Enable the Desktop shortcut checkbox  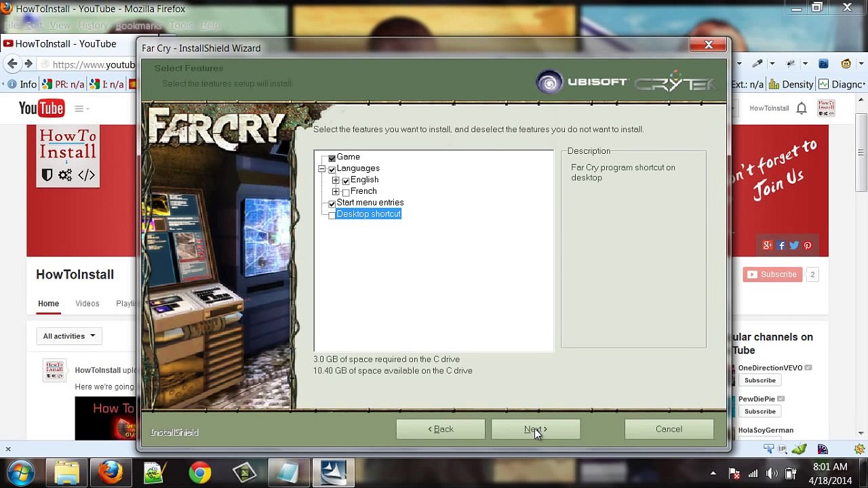[x=332, y=214]
